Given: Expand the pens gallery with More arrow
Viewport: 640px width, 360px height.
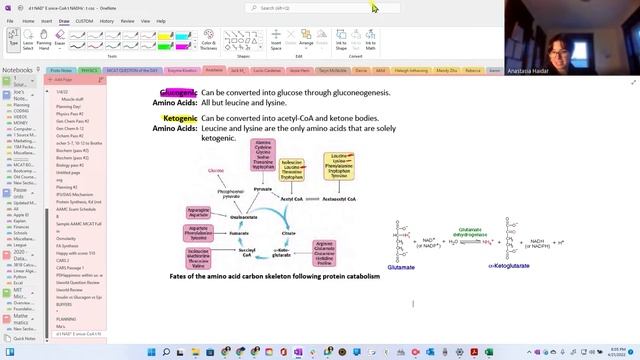Looking at the screenshot, I should [x=195, y=48].
